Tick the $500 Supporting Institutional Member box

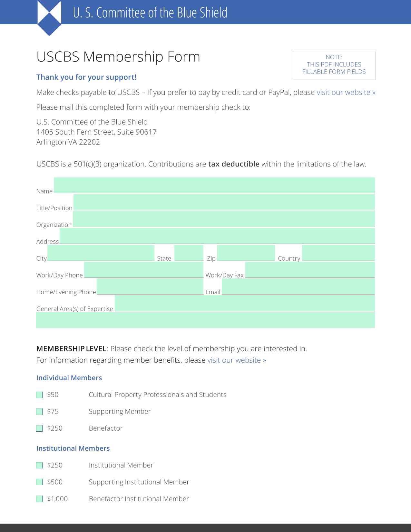tap(39, 482)
